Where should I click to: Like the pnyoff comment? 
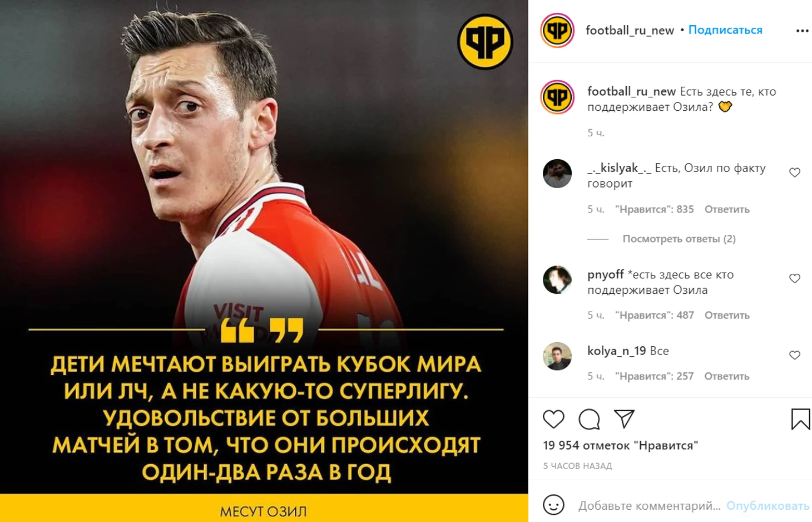tap(795, 278)
